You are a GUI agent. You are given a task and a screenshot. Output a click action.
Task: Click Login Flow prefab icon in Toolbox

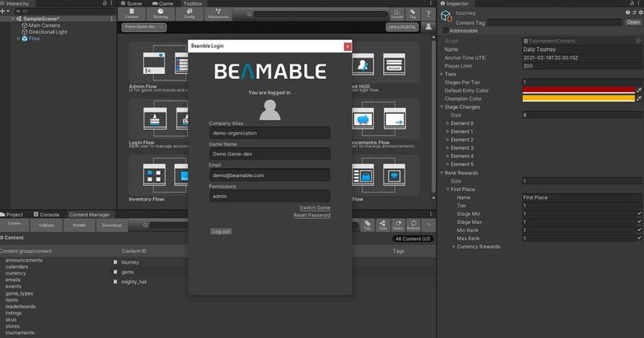coord(156,119)
